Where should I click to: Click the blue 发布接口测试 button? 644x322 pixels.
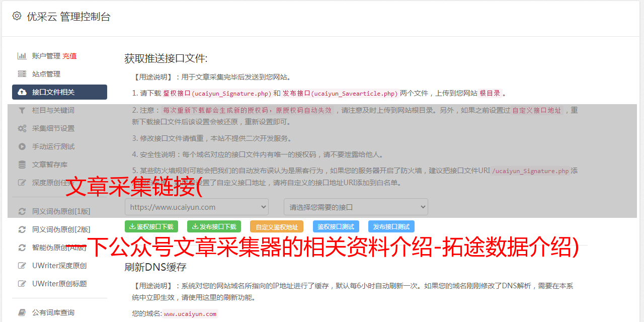391,226
